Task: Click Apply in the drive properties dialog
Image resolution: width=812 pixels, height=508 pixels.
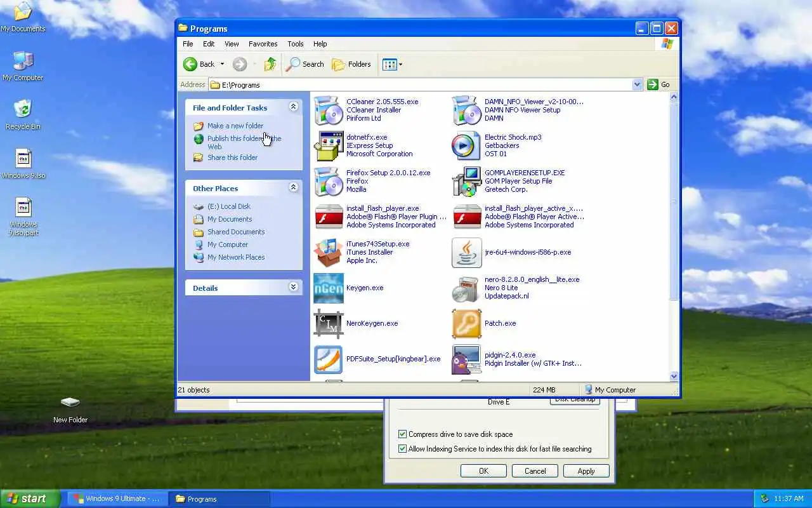Action: coord(586,471)
